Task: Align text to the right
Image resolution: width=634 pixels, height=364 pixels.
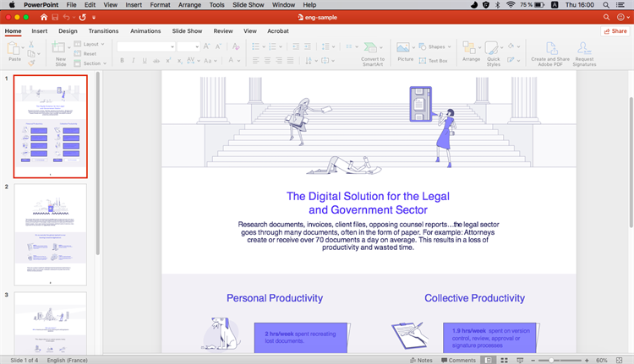Action: [279, 61]
